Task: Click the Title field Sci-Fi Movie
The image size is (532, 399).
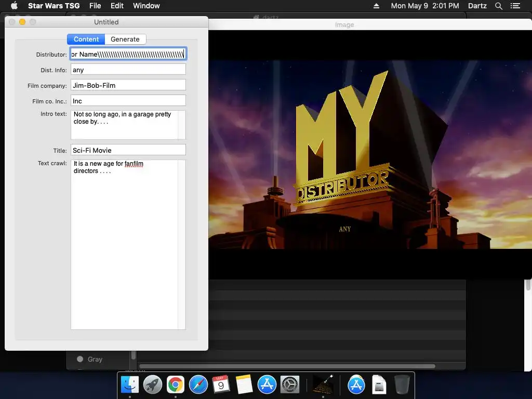Action: [x=128, y=150]
